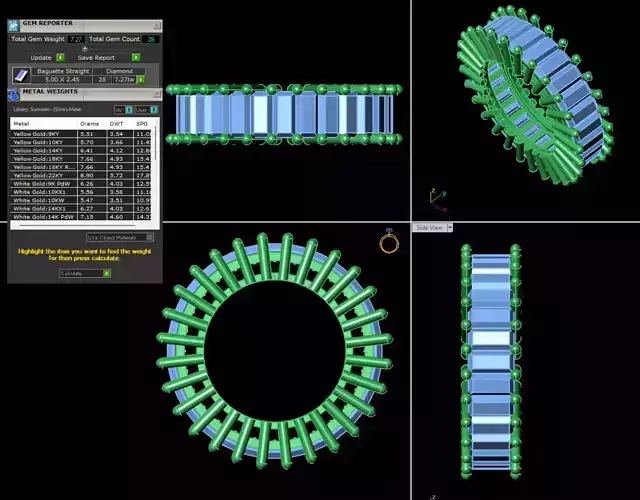Click the METAL WEIGHTS title bar
The image size is (640, 500).
click(86, 94)
